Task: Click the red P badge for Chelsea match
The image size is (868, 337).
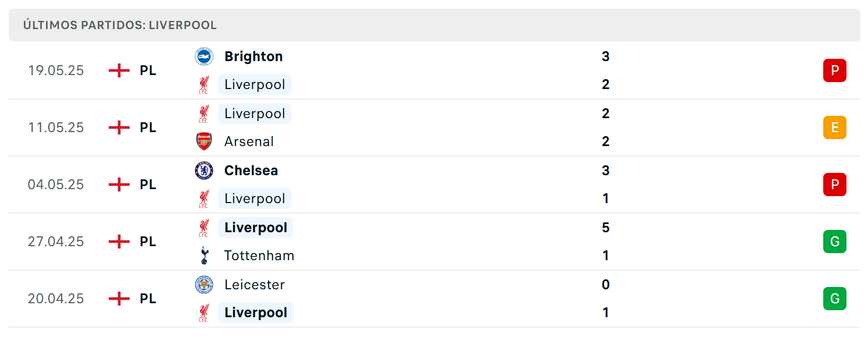Action: coord(835,185)
